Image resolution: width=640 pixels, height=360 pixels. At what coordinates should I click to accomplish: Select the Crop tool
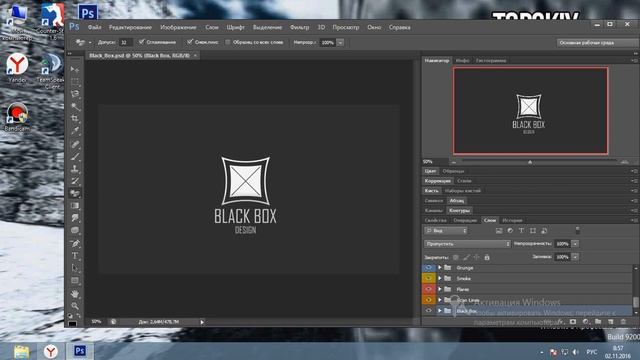pyautogui.click(x=75, y=119)
